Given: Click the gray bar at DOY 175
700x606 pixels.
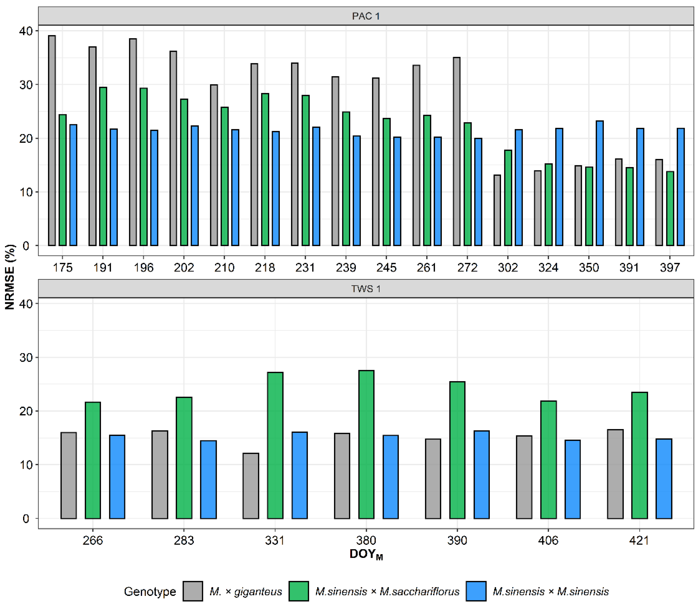Looking at the screenshot, I should (x=52, y=140).
